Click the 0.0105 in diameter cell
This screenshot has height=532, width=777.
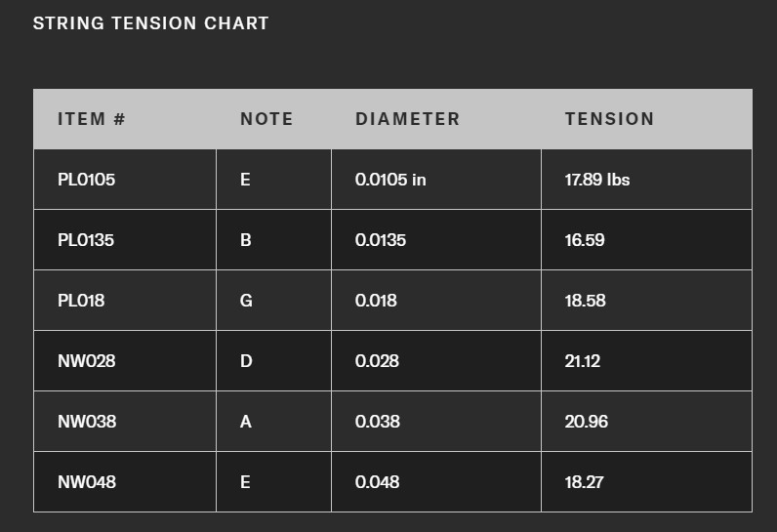[x=390, y=180]
